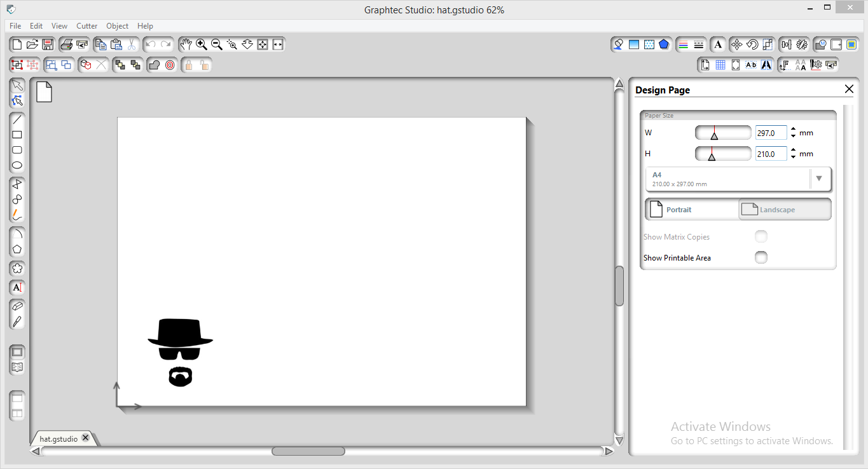Viewport: 868px width, 469px height.
Task: Enable the Show Printable Area checkbox
Action: (761, 257)
